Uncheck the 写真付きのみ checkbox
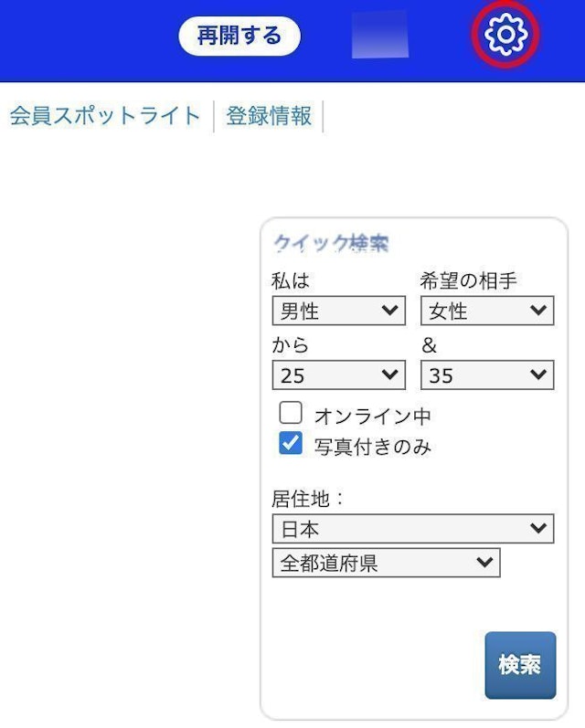 tap(291, 444)
